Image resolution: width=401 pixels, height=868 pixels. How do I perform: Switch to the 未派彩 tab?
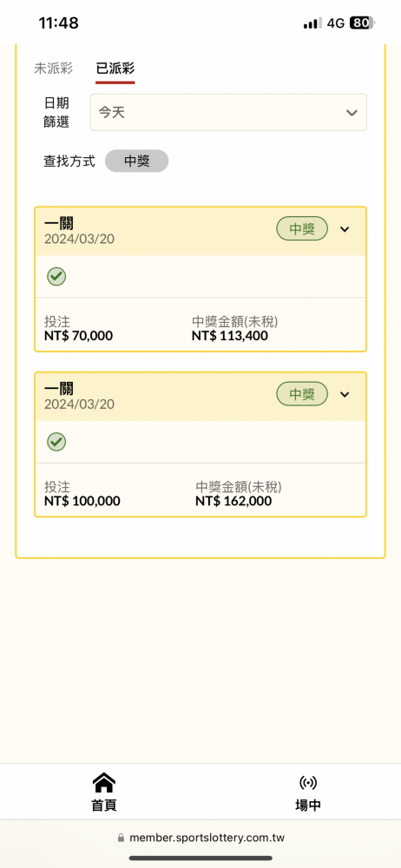click(53, 68)
